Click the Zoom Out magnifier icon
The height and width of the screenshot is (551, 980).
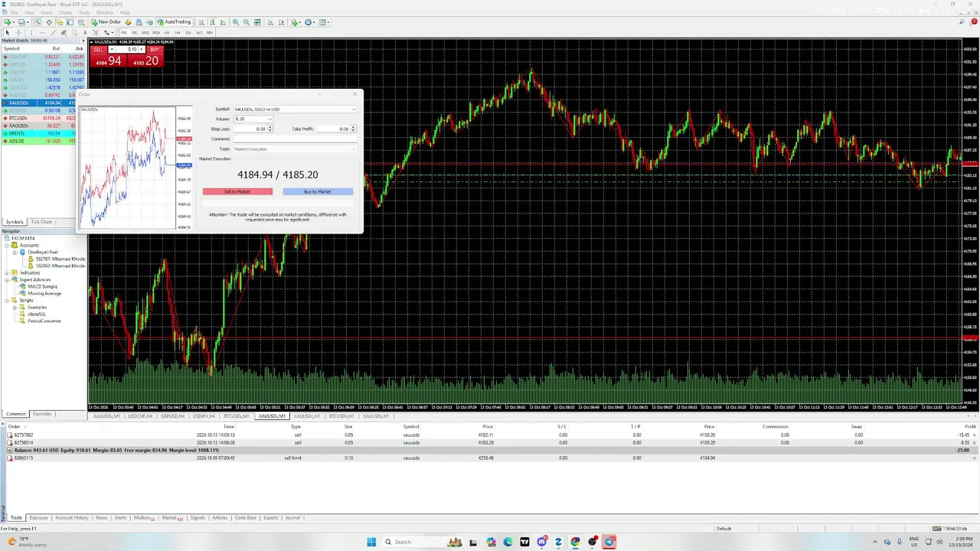click(x=246, y=22)
